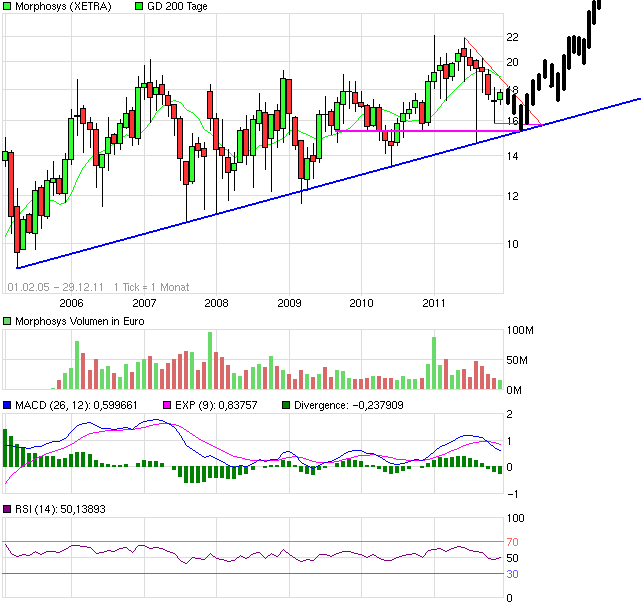Viewport: 641px width, 606px height.
Task: Click the 2006 year label on the time axis
Action: (x=71, y=303)
